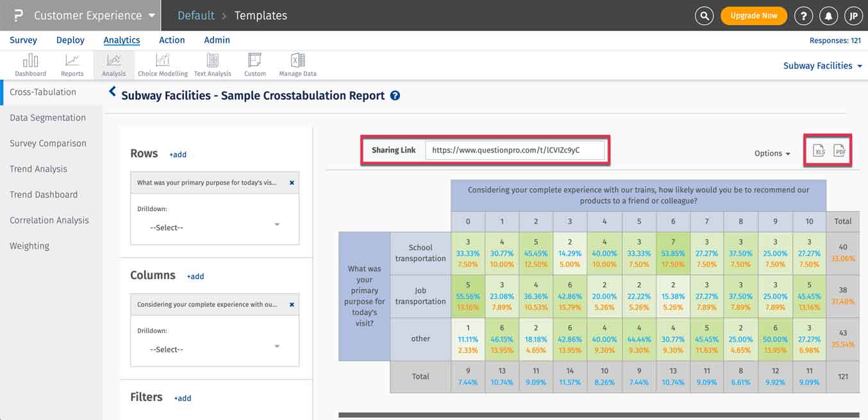Open the Action menu tab

pos(172,40)
